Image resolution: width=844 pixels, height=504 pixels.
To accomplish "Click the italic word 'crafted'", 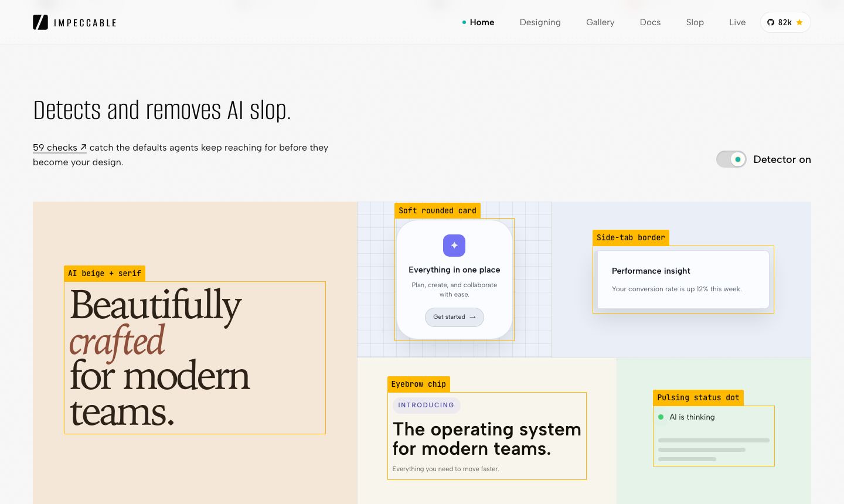I will (x=117, y=341).
